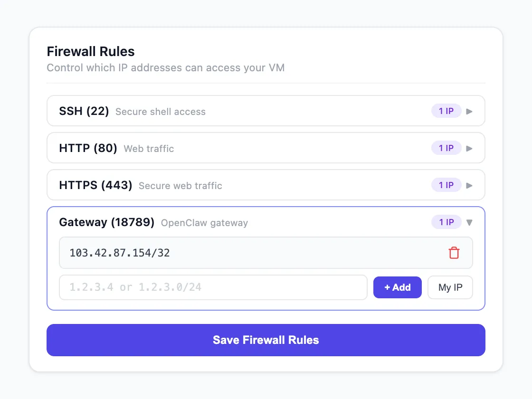Screen dimensions: 532x399
Task: Click the + Add button
Action: 397,287
